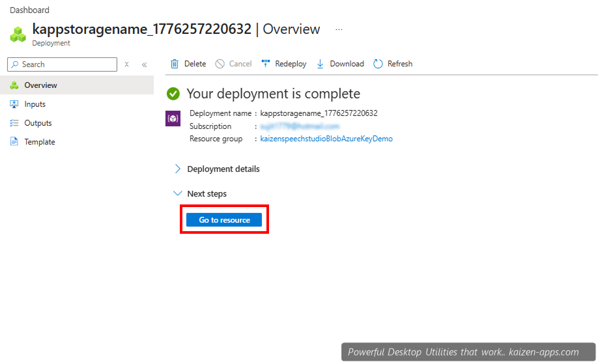Click the Deployment details label
Viewport: 598px width, 364px height.
(223, 169)
